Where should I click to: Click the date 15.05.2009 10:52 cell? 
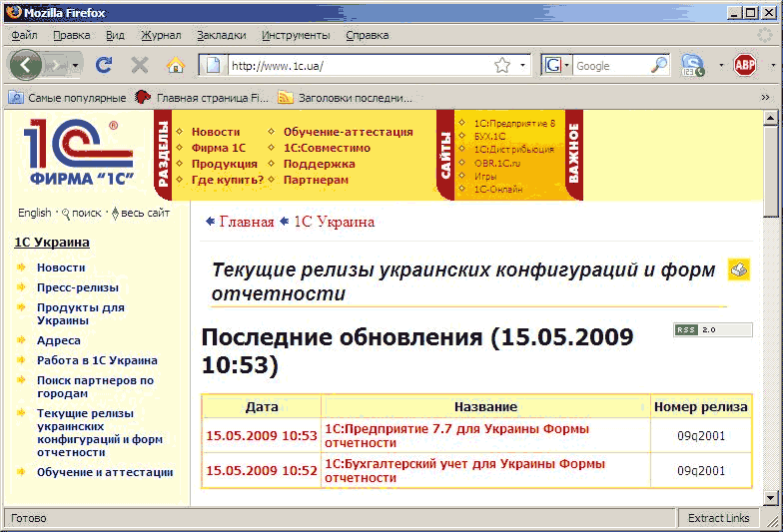[262, 471]
